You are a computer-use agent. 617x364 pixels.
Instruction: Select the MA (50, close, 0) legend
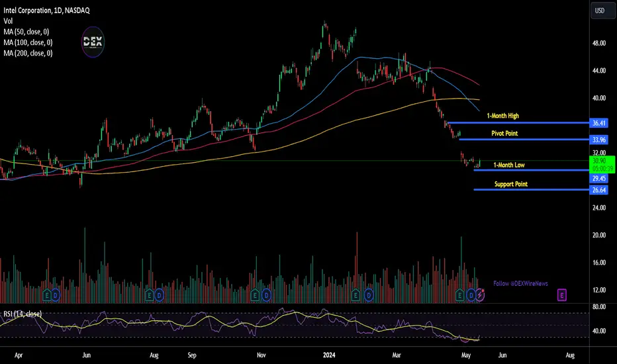tap(26, 32)
